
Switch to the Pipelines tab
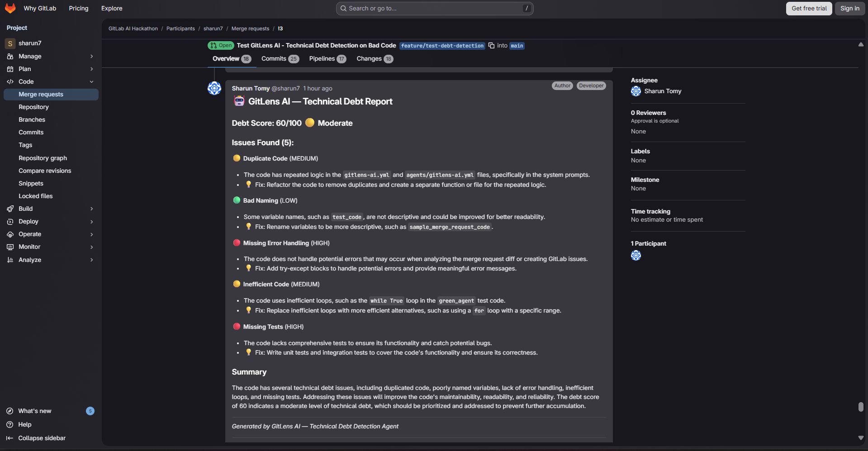click(x=327, y=59)
